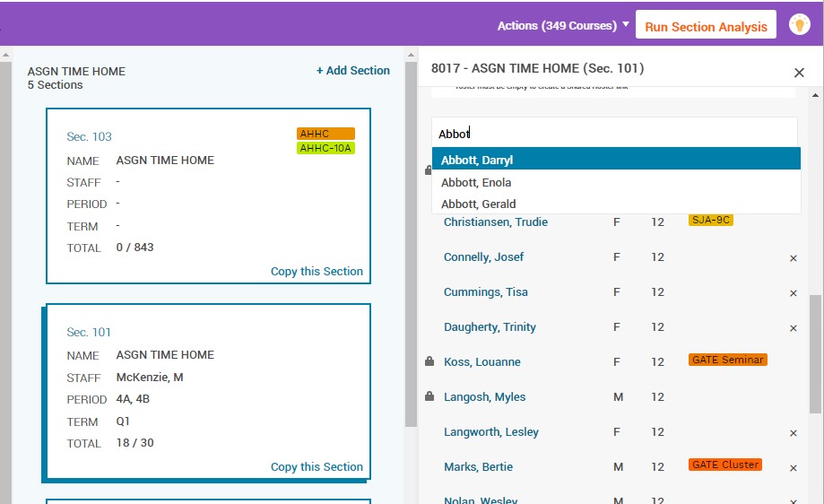Remove Daugherty, Trinity using x icon

coord(793,328)
